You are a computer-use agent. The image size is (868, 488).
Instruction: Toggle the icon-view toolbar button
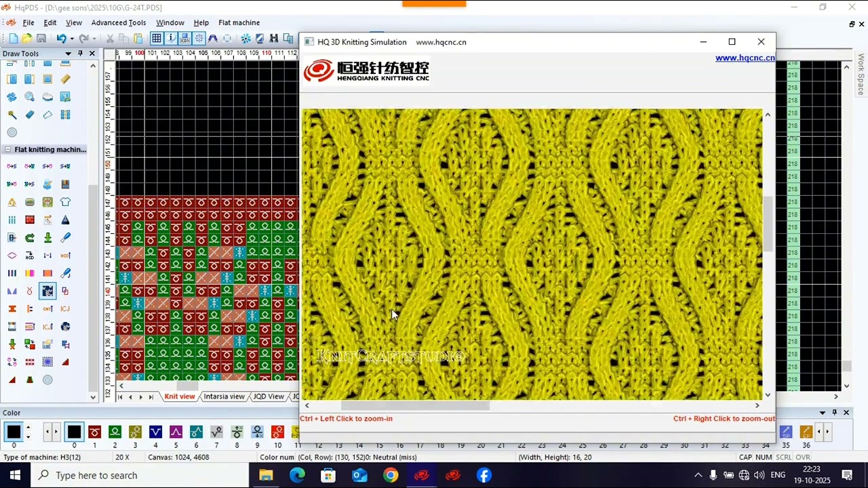[x=185, y=39]
